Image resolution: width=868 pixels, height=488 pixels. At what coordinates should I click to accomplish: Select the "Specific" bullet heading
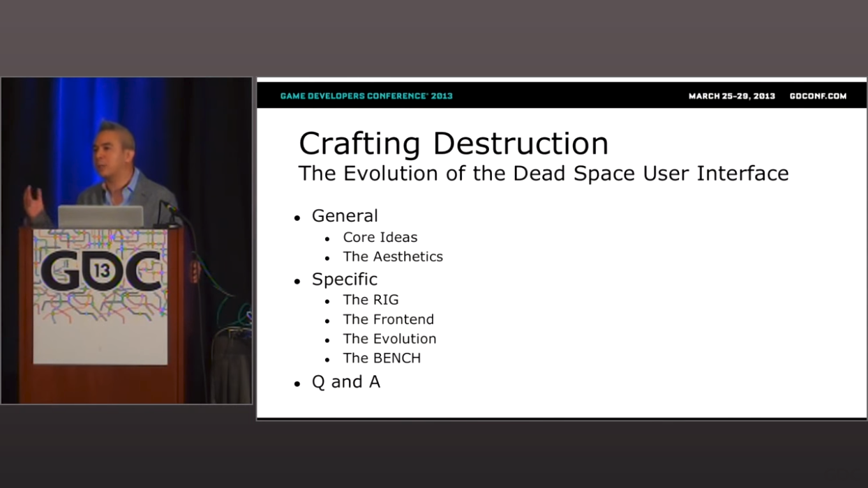(345, 280)
